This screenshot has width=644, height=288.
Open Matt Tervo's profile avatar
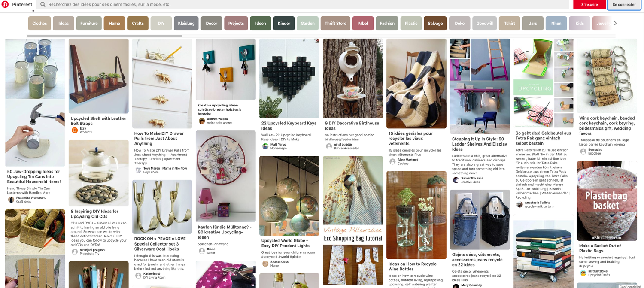265,146
